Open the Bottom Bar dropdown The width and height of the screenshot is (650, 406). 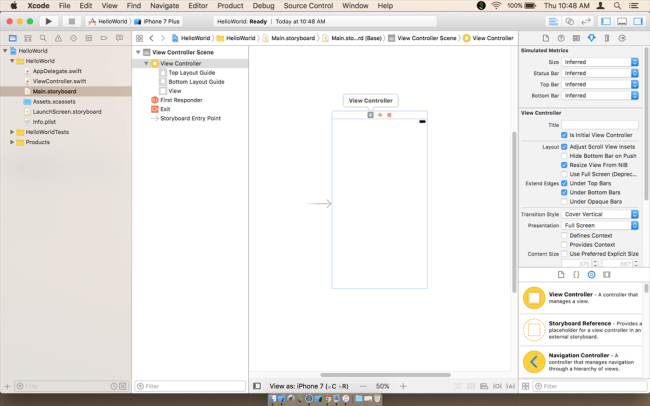(600, 95)
